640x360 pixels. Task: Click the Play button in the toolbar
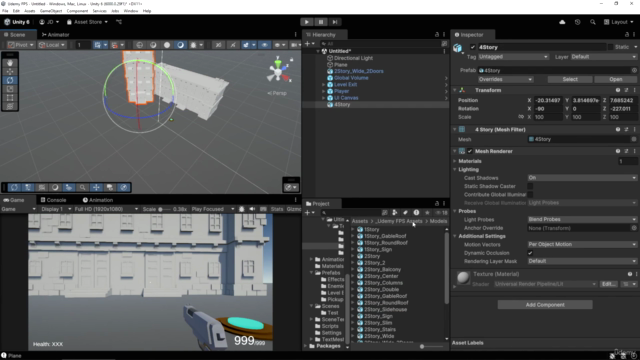tap(307, 22)
